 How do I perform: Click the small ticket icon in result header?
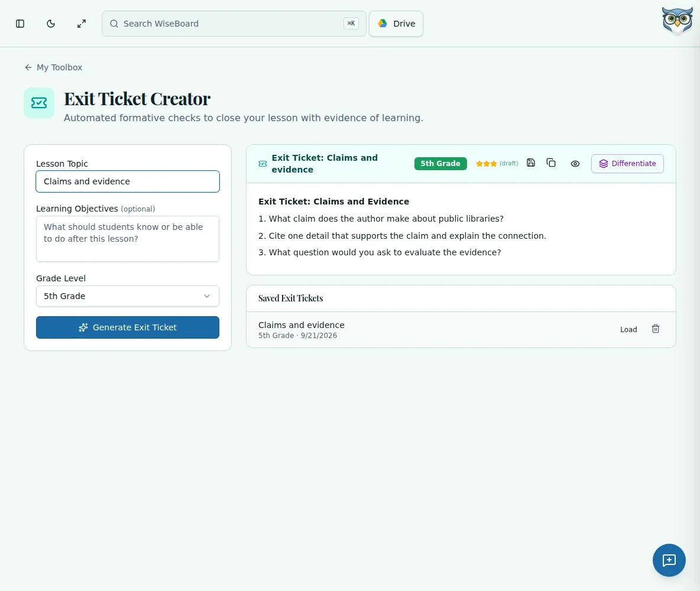point(263,164)
